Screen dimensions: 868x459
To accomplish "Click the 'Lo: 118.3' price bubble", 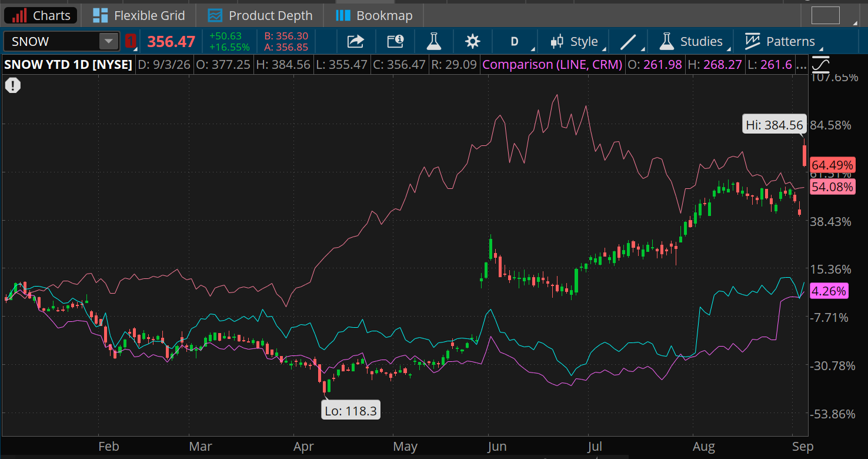I will 350,411.
